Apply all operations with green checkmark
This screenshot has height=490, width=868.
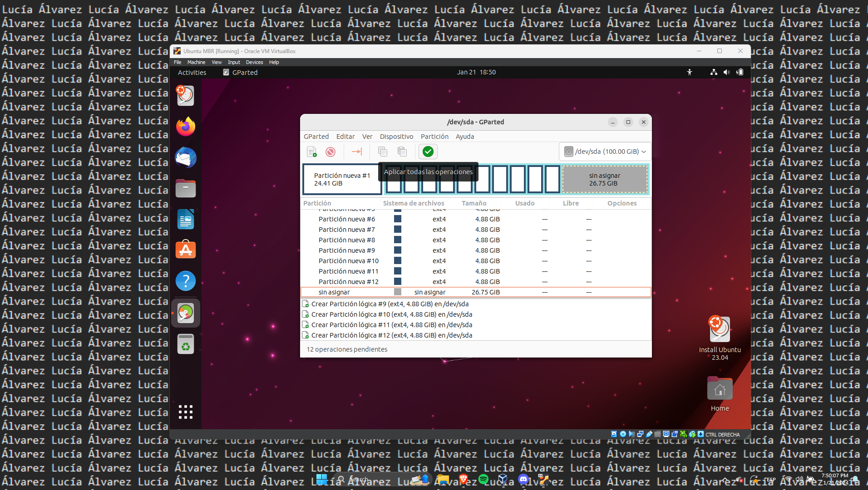click(428, 152)
